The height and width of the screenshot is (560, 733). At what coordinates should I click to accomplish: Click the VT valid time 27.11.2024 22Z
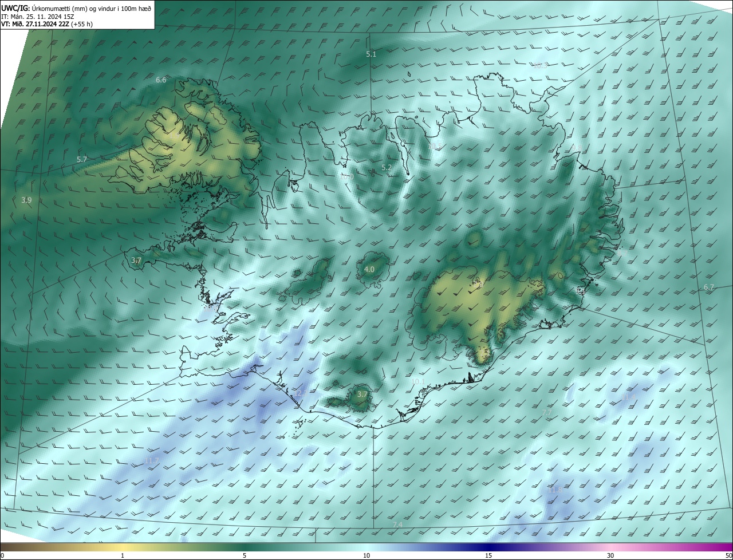pos(46,24)
